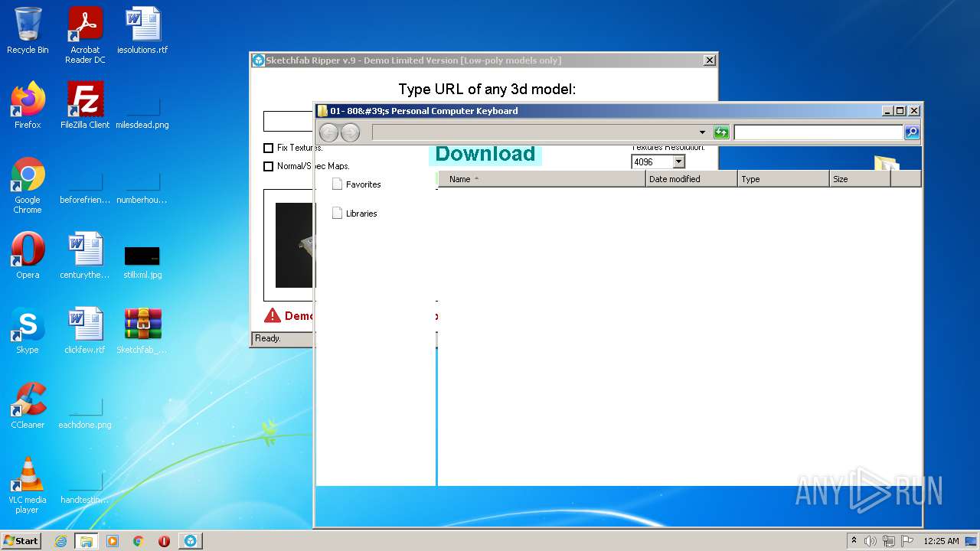The image size is (980, 551).
Task: Click network icon in system tray
Action: click(x=889, y=541)
